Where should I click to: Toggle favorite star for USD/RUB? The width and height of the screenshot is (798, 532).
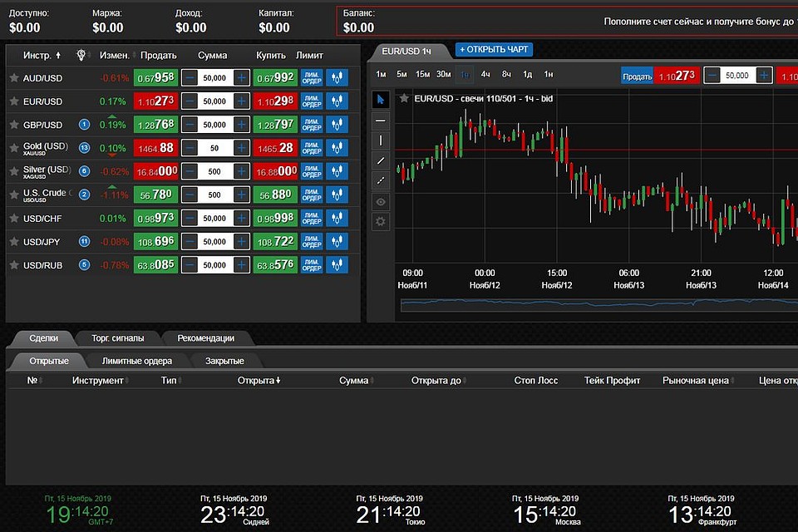pos(14,265)
